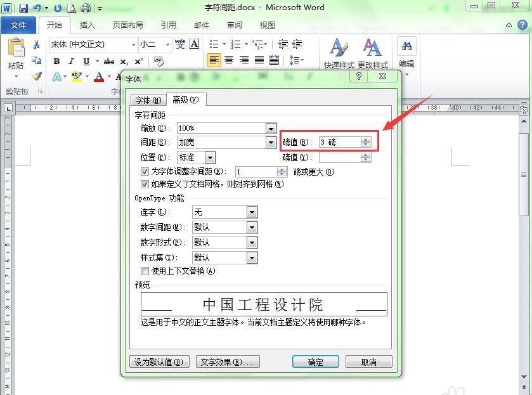Image resolution: width=532 pixels, height=395 pixels.
Task: Open the 缩放 percentage dropdown
Action: tap(271, 128)
